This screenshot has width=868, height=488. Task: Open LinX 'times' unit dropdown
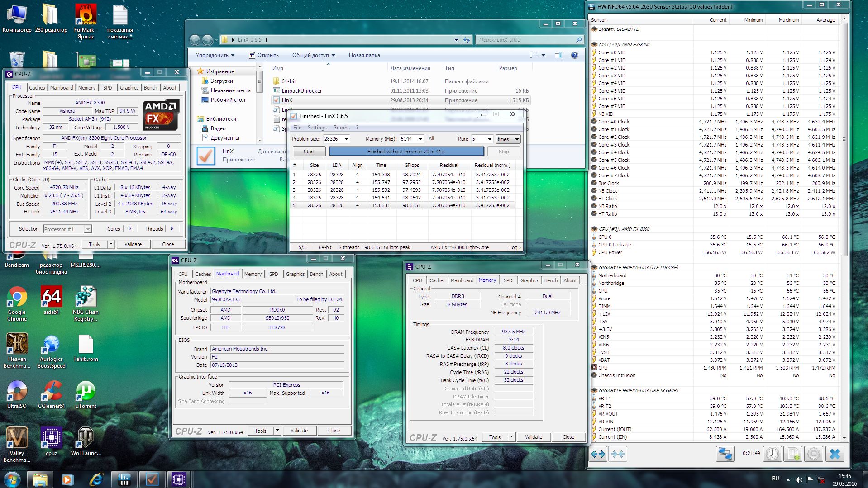pyautogui.click(x=508, y=139)
